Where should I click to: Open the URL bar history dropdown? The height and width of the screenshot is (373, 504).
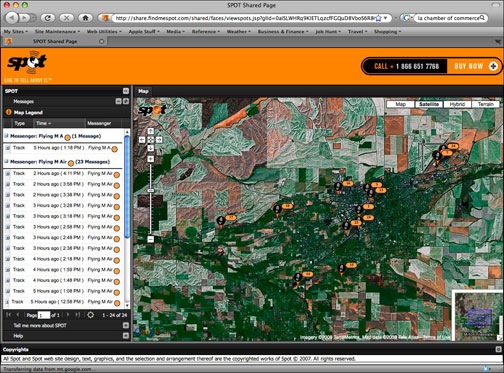pos(386,18)
